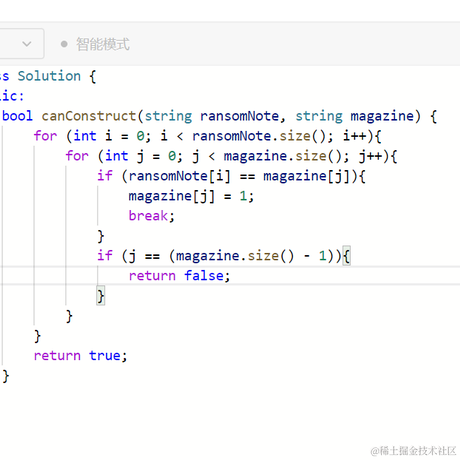Click the highlighted matching closing brace
Screen dimensions: 460x460
tap(100, 296)
